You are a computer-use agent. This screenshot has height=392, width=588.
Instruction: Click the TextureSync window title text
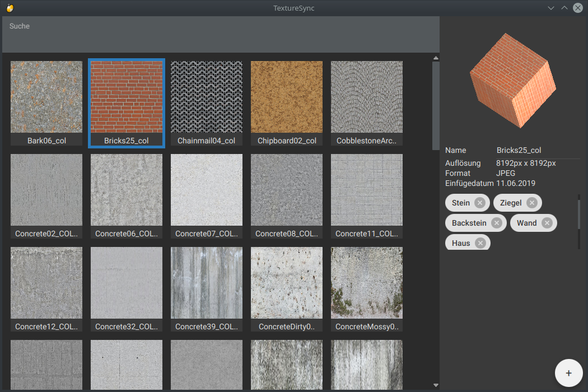pos(293,8)
